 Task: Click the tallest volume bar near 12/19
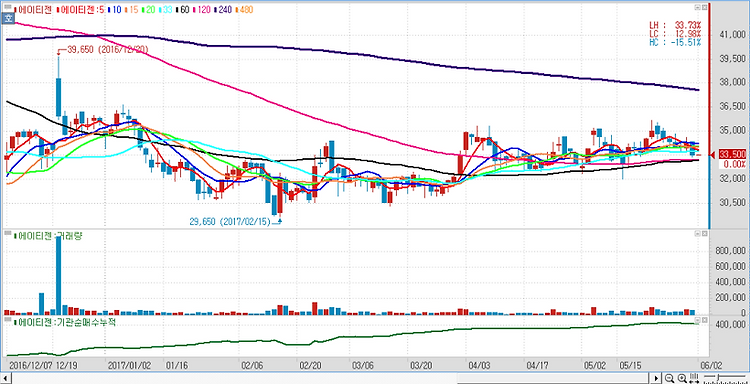pyautogui.click(x=58, y=276)
